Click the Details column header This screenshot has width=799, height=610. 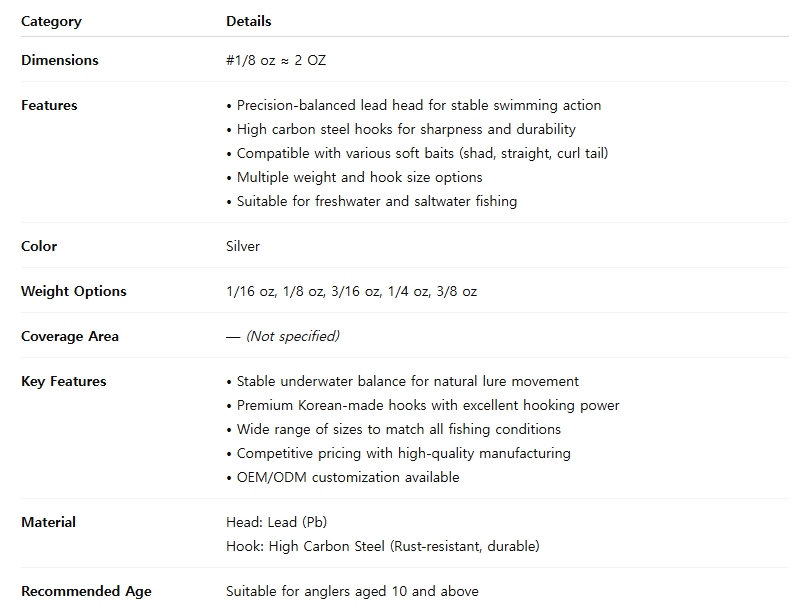(x=249, y=21)
